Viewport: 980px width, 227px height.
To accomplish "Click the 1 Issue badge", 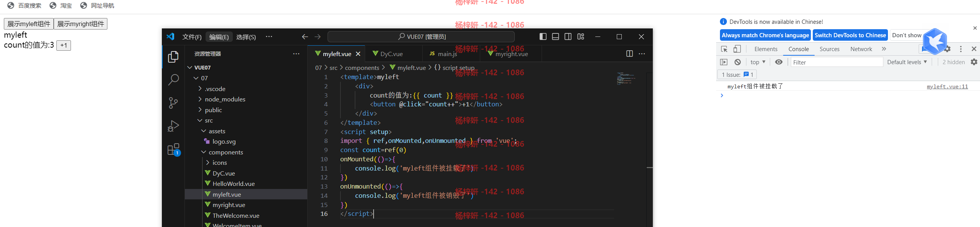I will (x=737, y=75).
